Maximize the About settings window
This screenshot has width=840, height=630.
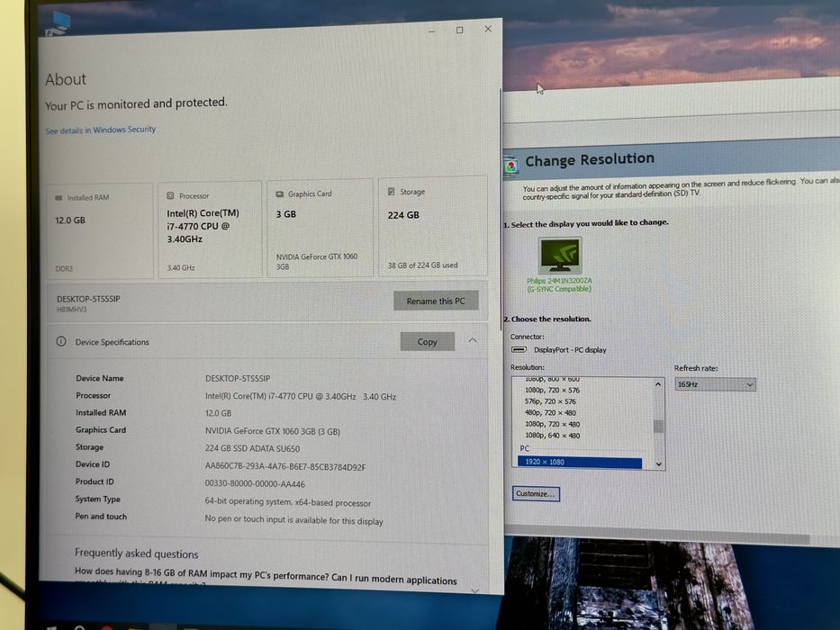point(460,30)
